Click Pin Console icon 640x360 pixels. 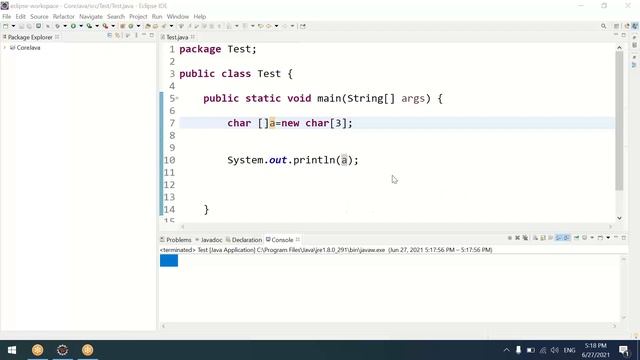(576, 238)
